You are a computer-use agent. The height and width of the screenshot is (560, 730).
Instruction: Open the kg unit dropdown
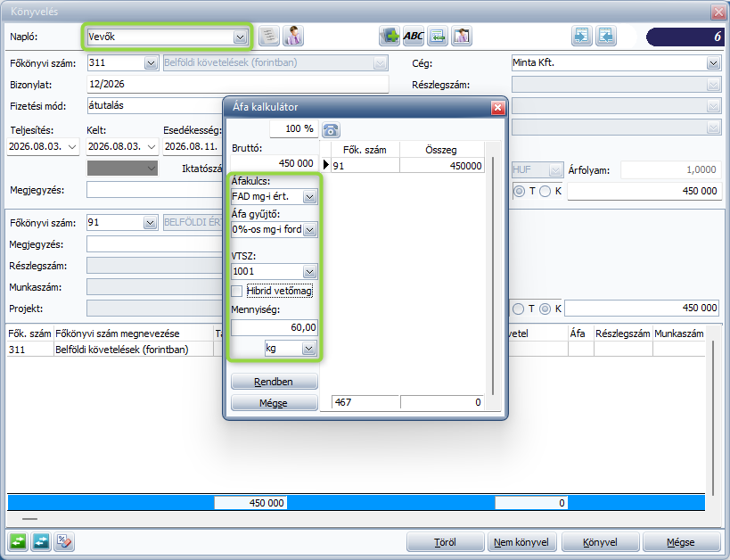(308, 349)
